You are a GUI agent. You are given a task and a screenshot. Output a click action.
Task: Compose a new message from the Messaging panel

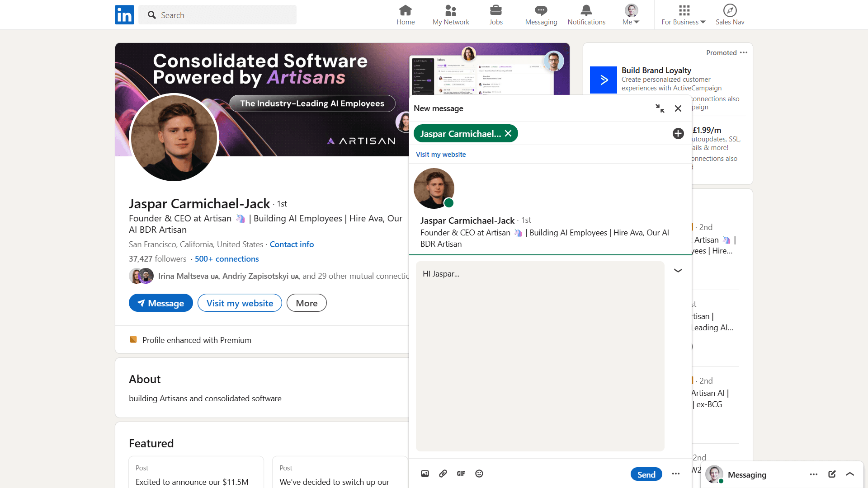tap(832, 474)
